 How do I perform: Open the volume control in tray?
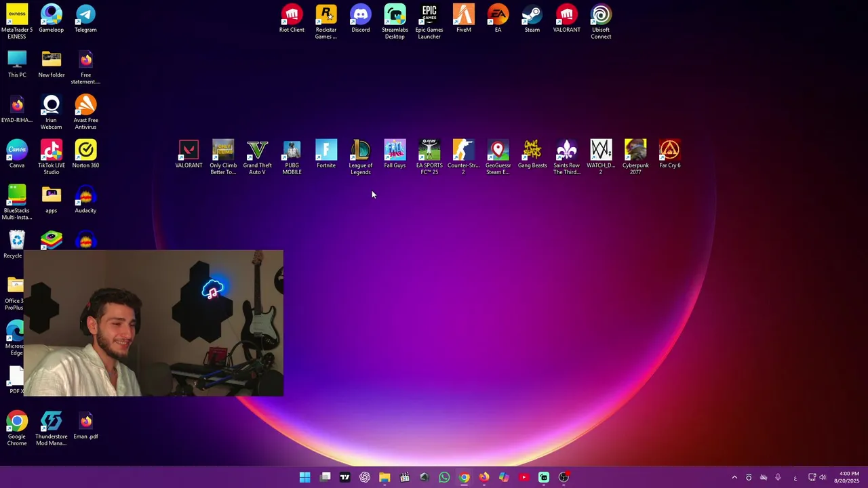coord(823,477)
